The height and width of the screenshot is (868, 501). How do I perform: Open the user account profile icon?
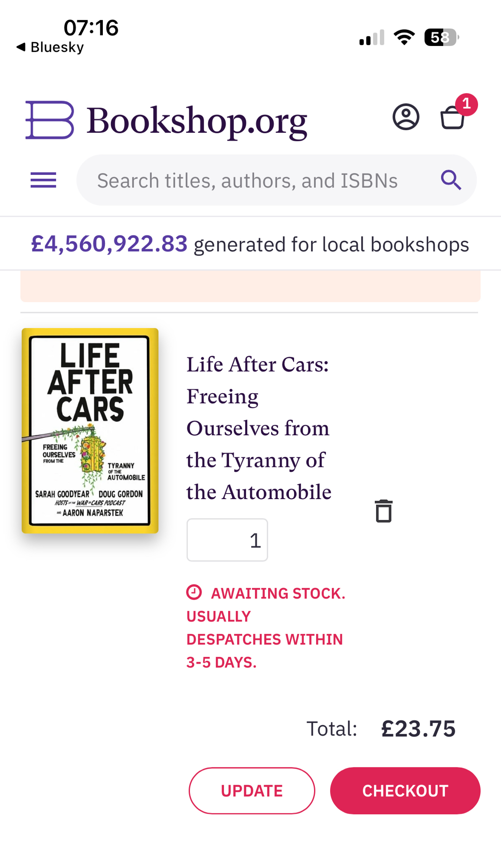(x=406, y=117)
